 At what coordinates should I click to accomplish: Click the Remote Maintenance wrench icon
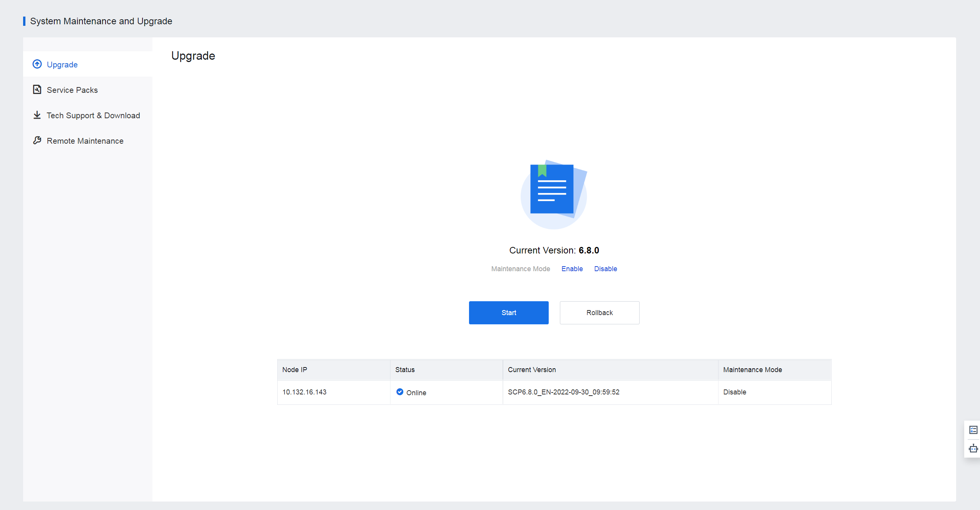point(37,141)
